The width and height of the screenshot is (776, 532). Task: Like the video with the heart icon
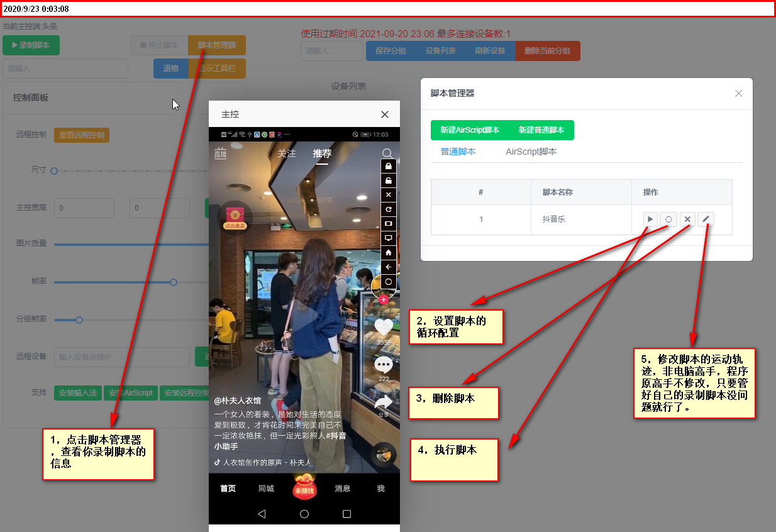[x=384, y=327]
